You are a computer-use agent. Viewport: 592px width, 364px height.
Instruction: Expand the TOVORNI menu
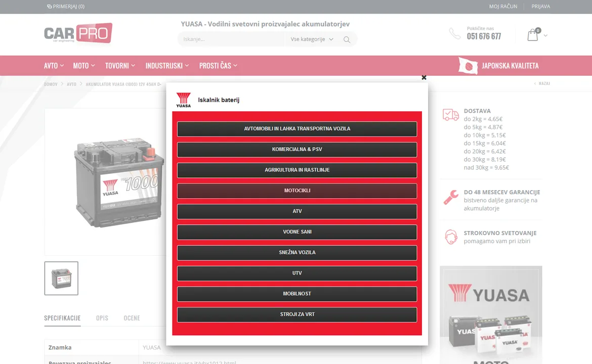click(x=120, y=66)
